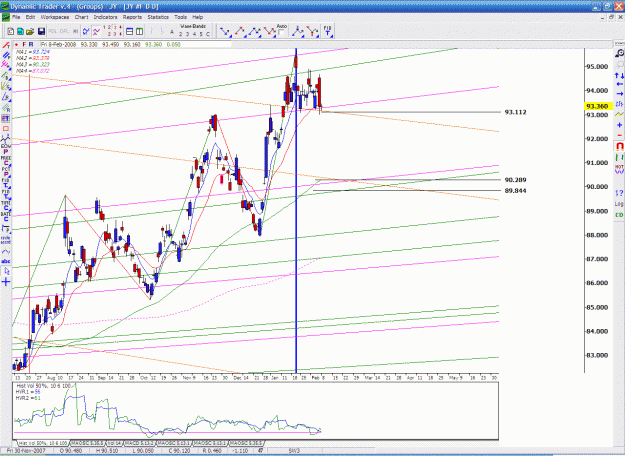Screen dimensions: 625x456
Task: Open the Statistics menu
Action: tap(158, 17)
